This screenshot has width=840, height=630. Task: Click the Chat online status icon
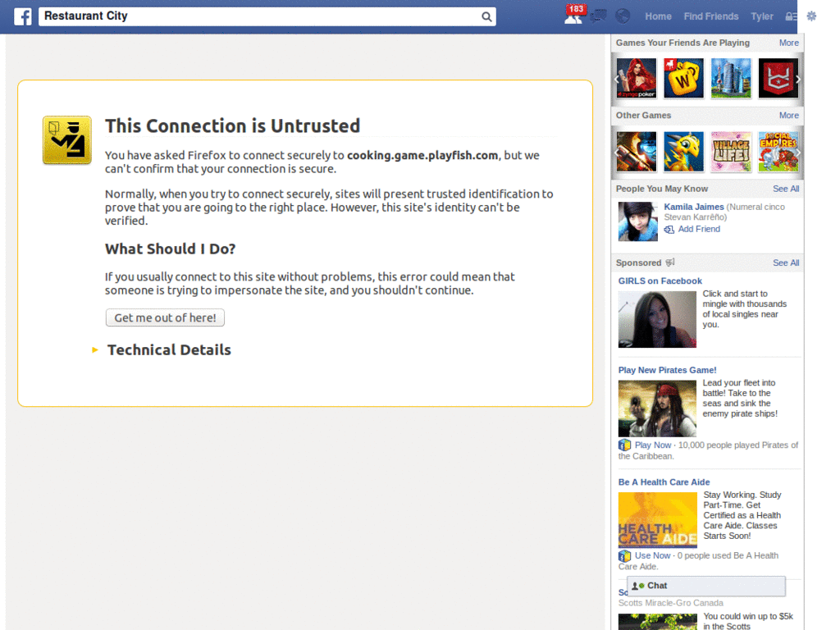[x=638, y=586]
